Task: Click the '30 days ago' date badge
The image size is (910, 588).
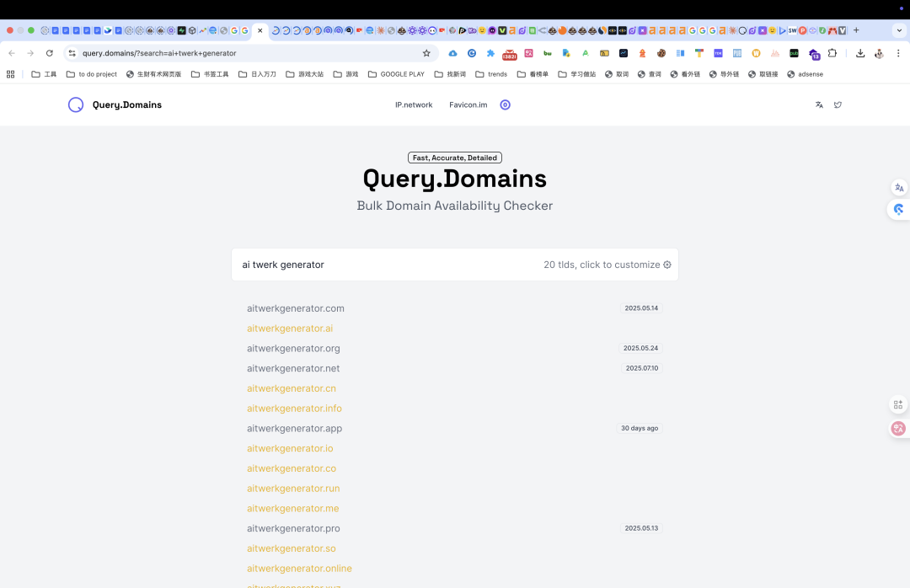Action: tap(640, 429)
